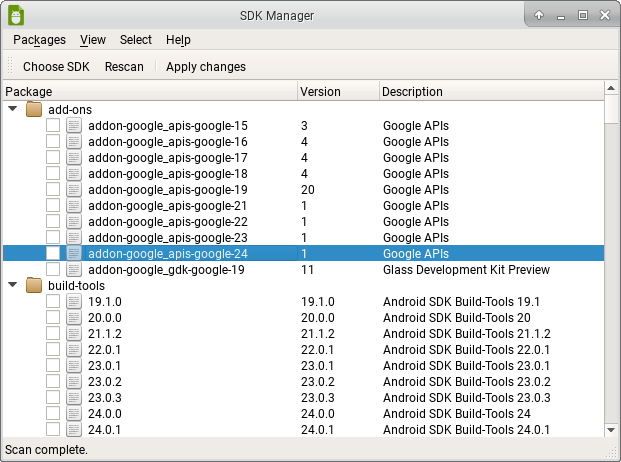Select checkbox for build-tools 21.1.2
This screenshot has height=462, width=621.
click(x=53, y=333)
